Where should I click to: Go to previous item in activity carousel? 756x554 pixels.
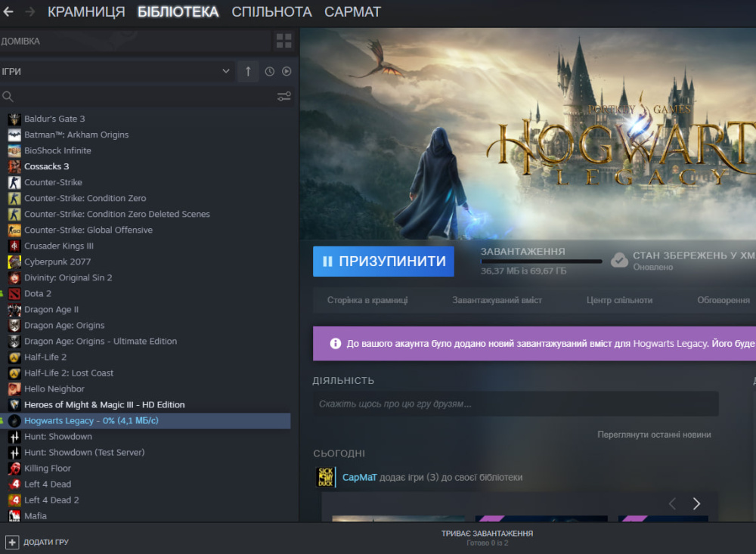click(x=671, y=504)
